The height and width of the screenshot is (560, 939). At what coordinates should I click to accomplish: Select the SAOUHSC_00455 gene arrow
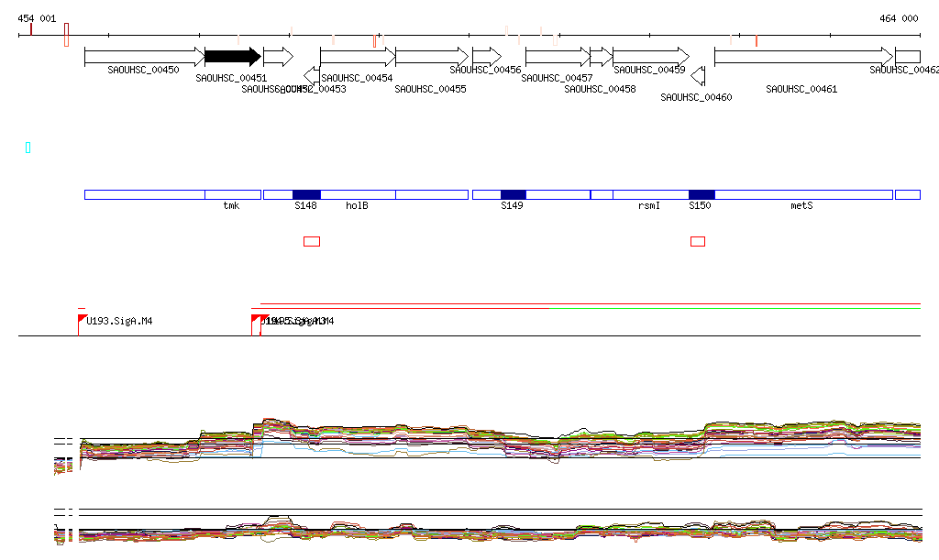point(432,57)
